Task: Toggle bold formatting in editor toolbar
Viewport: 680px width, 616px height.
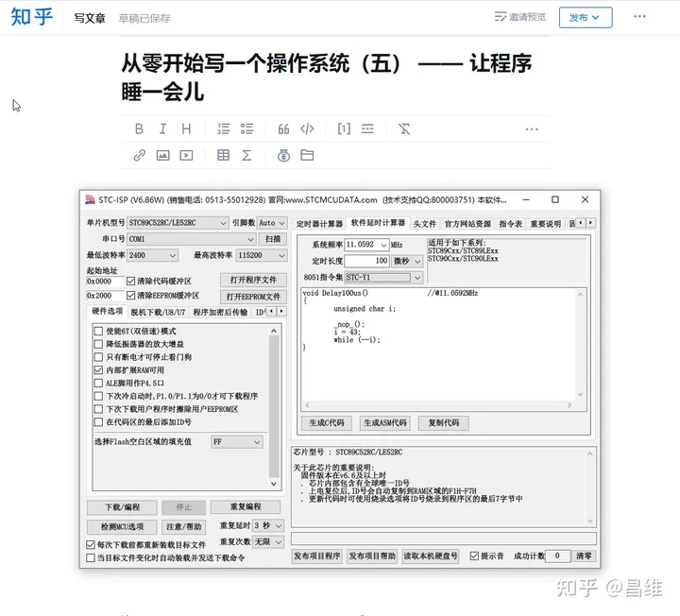Action: (x=139, y=128)
